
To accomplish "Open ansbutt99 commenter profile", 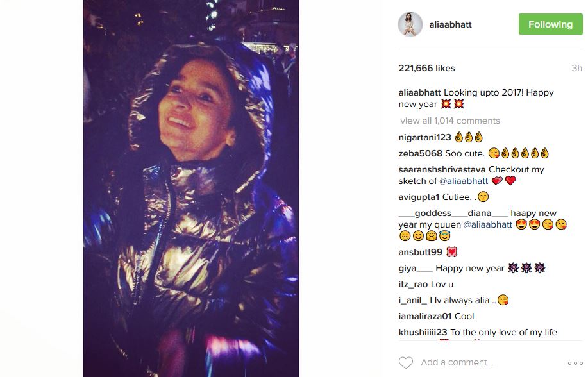I will point(421,252).
